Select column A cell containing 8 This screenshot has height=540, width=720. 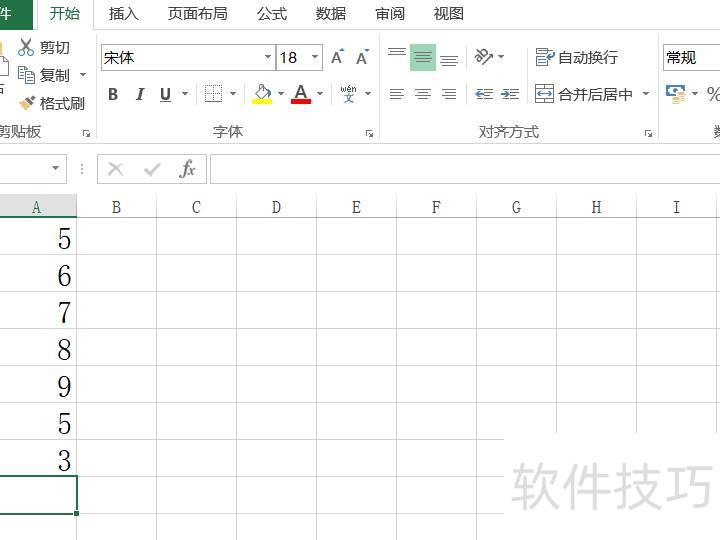point(38,349)
